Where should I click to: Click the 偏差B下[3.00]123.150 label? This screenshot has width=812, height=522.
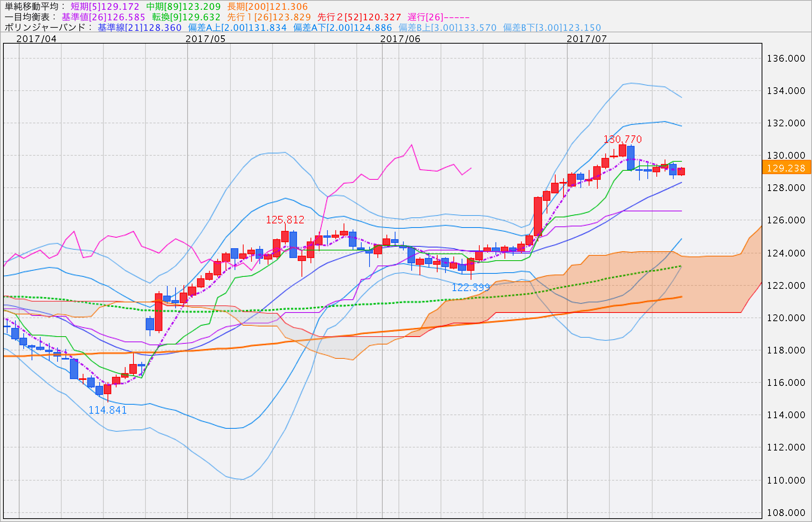click(552, 27)
